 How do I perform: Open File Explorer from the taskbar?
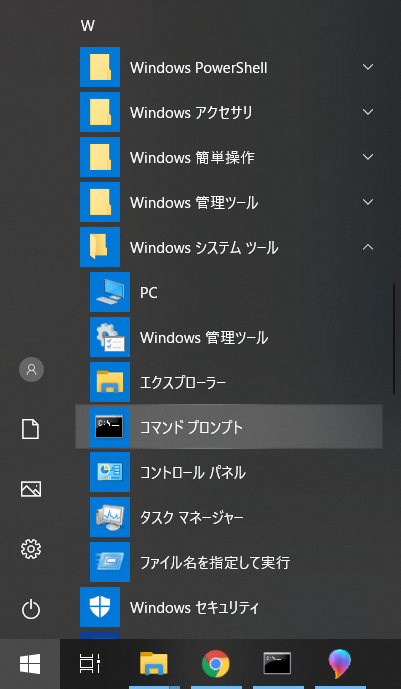tap(154, 664)
